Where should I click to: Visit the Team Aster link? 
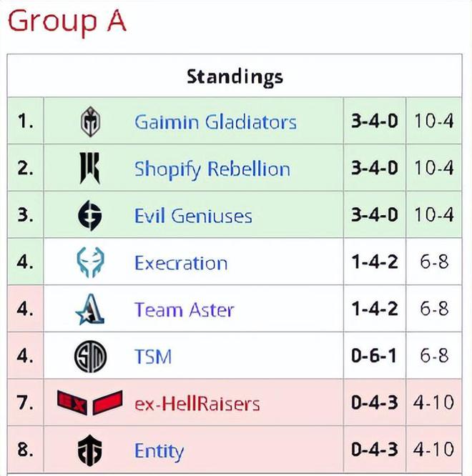coord(184,310)
